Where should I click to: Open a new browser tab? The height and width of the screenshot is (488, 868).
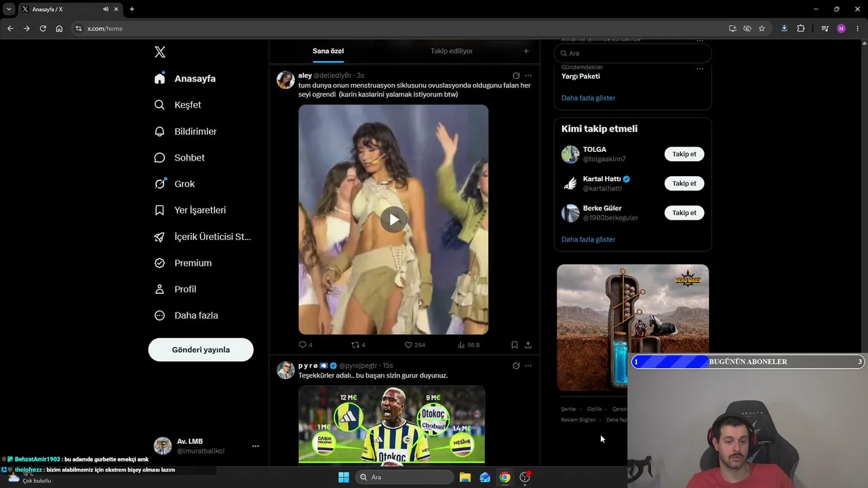(x=132, y=9)
